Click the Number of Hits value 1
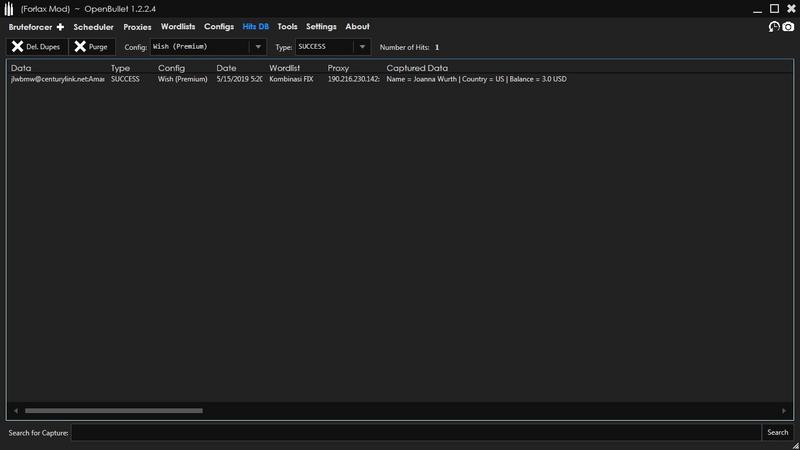Screen dimensions: 800x450 tap(437, 47)
